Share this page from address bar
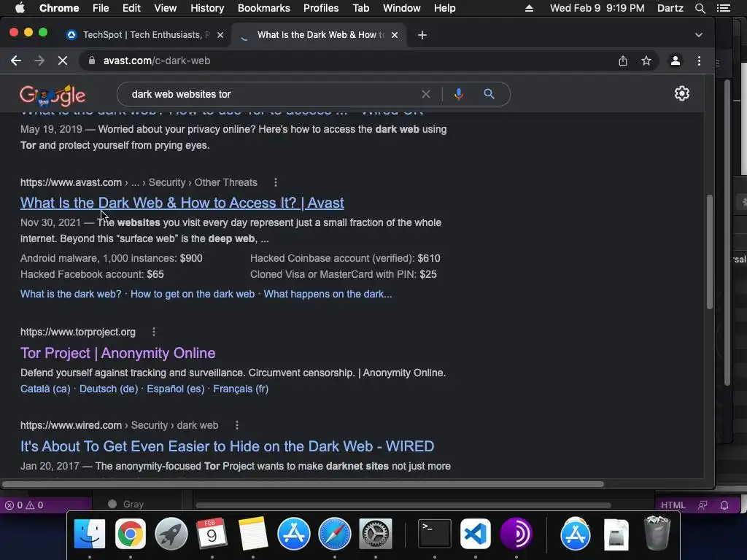Image resolution: width=747 pixels, height=560 pixels. [x=623, y=61]
